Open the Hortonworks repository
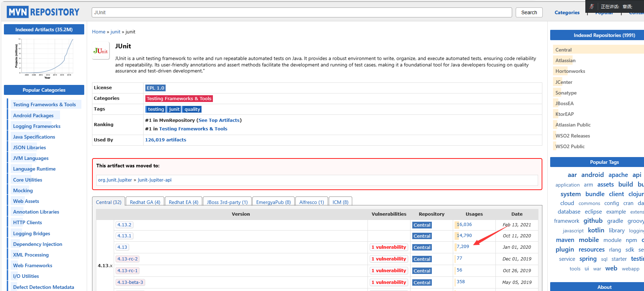Viewport: 644px width, 291px height. [x=570, y=71]
